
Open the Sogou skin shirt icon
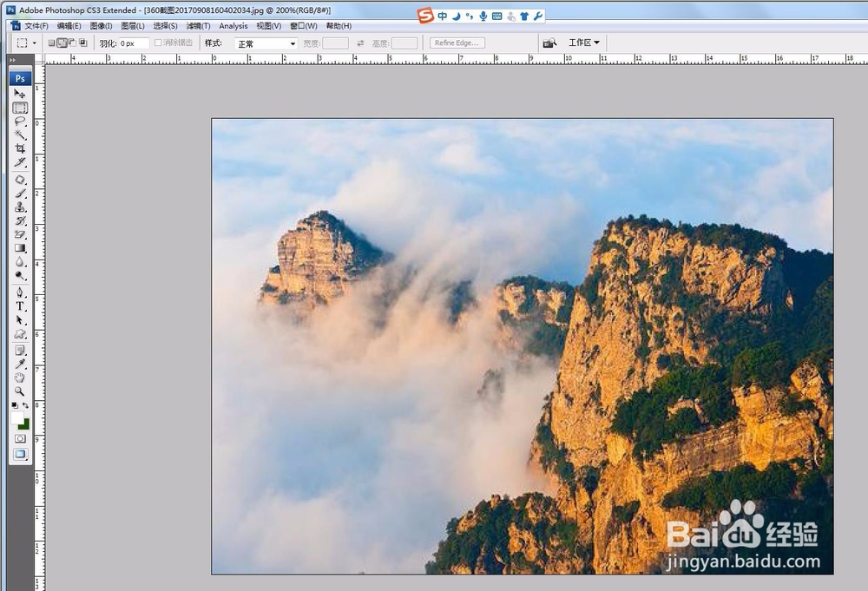point(524,16)
